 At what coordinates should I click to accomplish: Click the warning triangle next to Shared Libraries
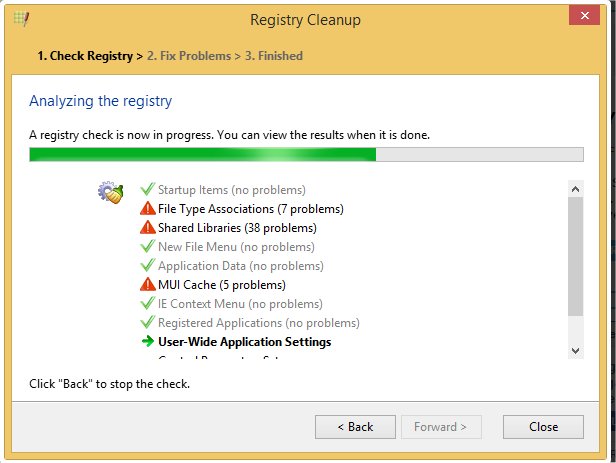148,228
